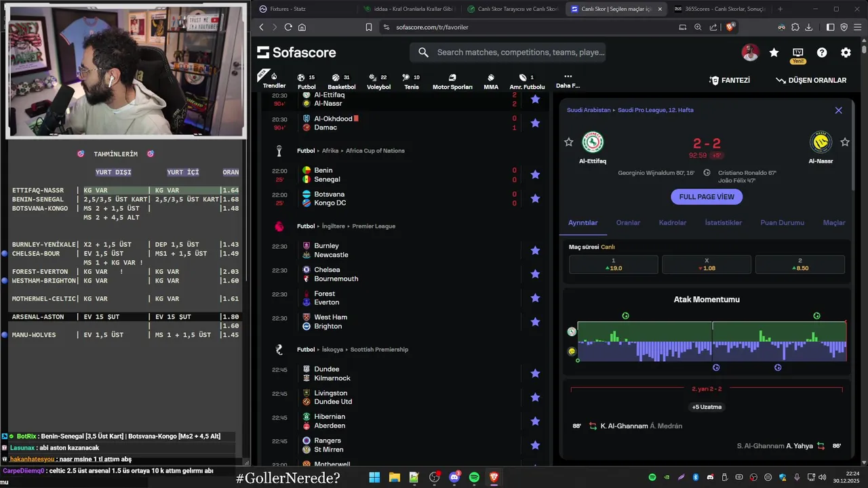868x488 pixels.
Task: Switch to the İstatistikler tab
Action: pyautogui.click(x=723, y=222)
